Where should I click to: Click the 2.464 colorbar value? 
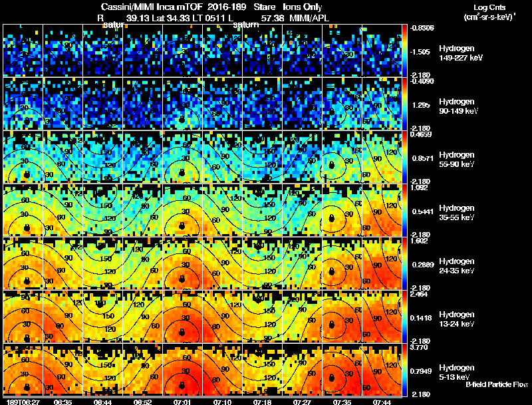pyautogui.click(x=419, y=294)
